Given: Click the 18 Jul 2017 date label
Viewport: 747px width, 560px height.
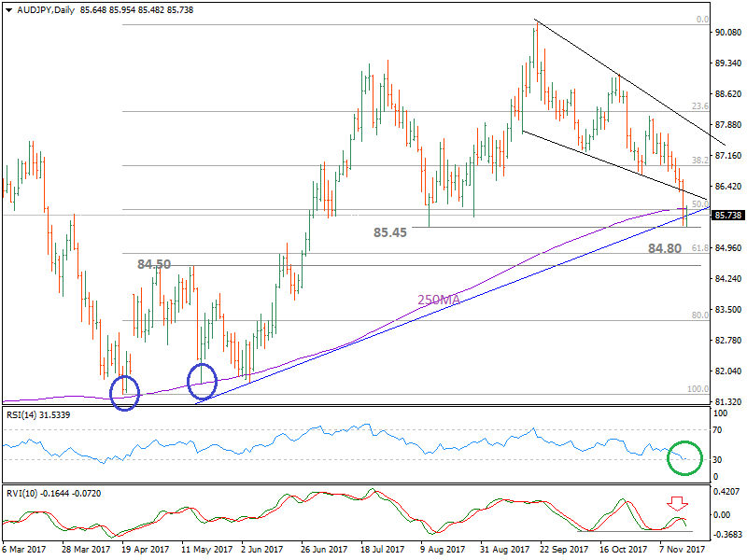Looking at the screenshot, I should click(x=382, y=551).
